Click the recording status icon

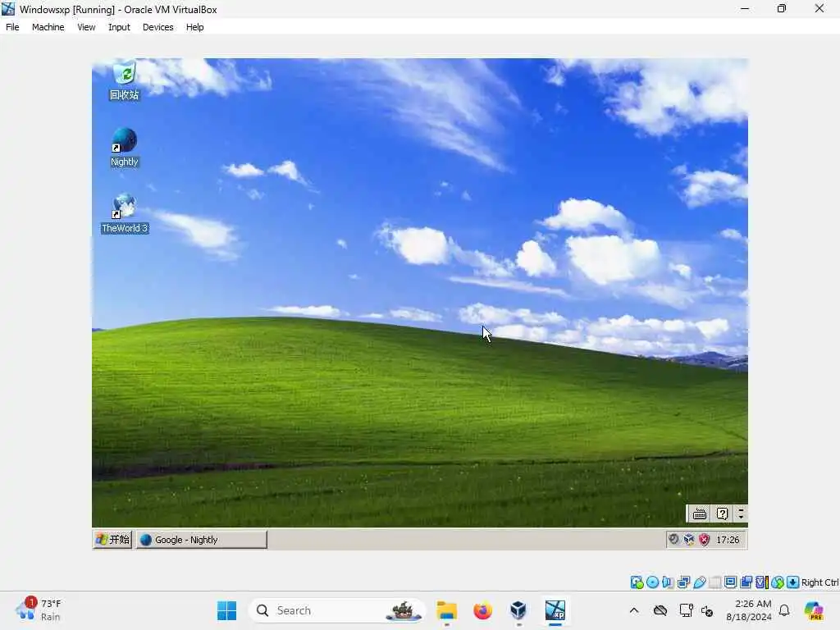pos(746,582)
